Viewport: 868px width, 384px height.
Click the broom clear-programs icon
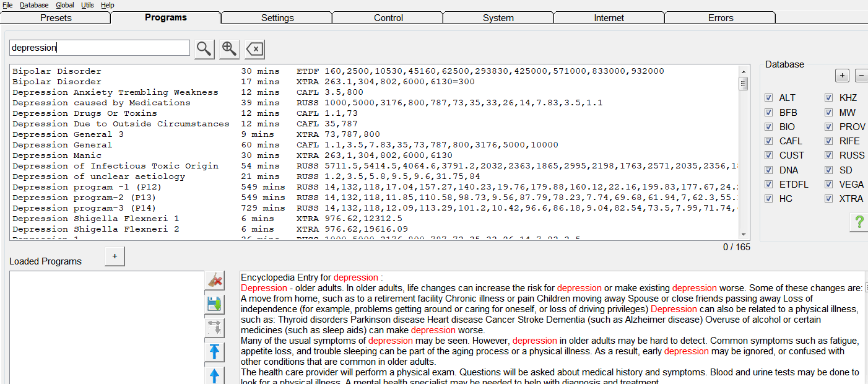[x=214, y=281]
